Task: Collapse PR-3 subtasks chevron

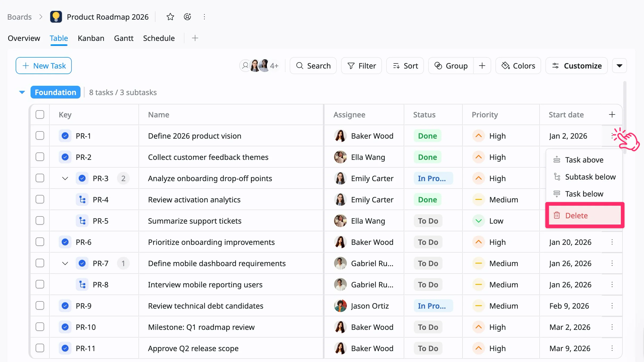Action: coord(65,178)
